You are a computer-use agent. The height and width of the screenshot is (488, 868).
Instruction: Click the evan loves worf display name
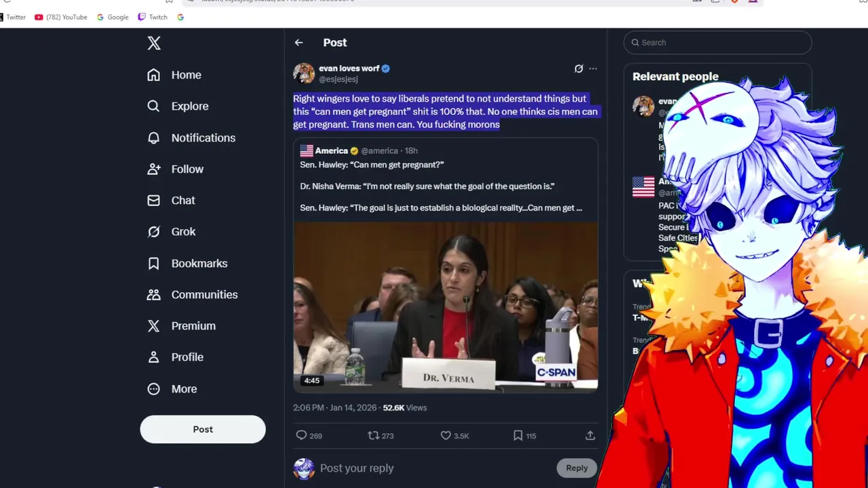[349, 68]
